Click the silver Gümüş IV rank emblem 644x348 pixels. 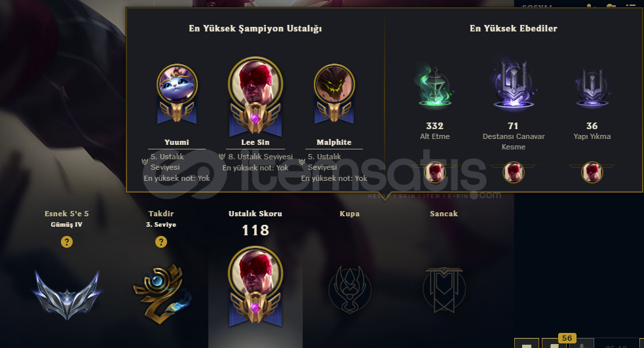67,294
